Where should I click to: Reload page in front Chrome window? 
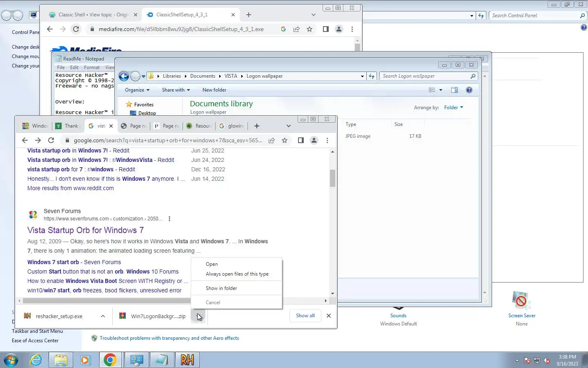pos(51,140)
